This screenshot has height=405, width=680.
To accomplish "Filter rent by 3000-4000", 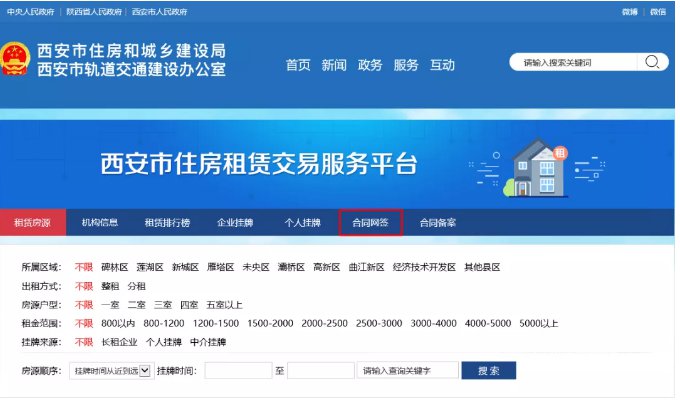I will coord(434,323).
